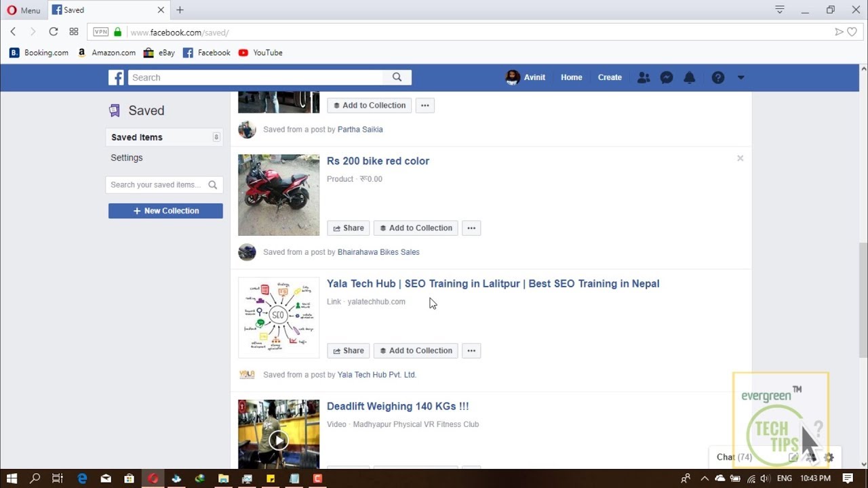Screen dimensions: 868x488
Task: Open more options for Yala Tech Hub
Action: coord(471,350)
